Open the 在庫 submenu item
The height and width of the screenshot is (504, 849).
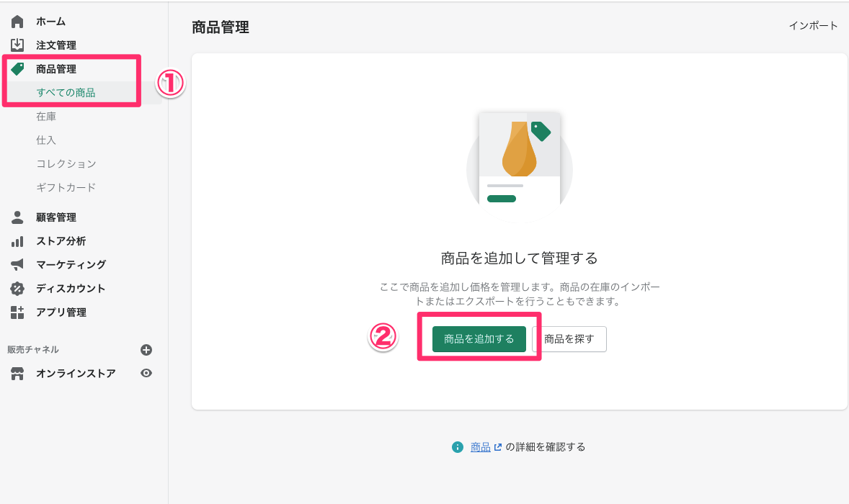pos(46,117)
